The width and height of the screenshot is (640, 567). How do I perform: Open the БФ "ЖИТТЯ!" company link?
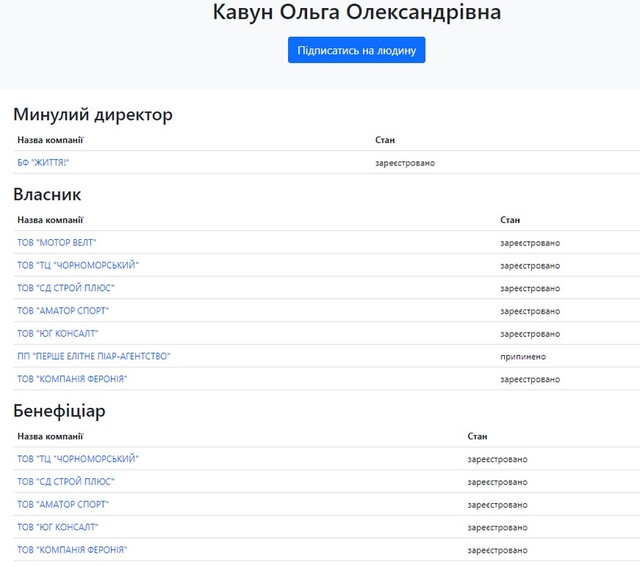click(43, 162)
